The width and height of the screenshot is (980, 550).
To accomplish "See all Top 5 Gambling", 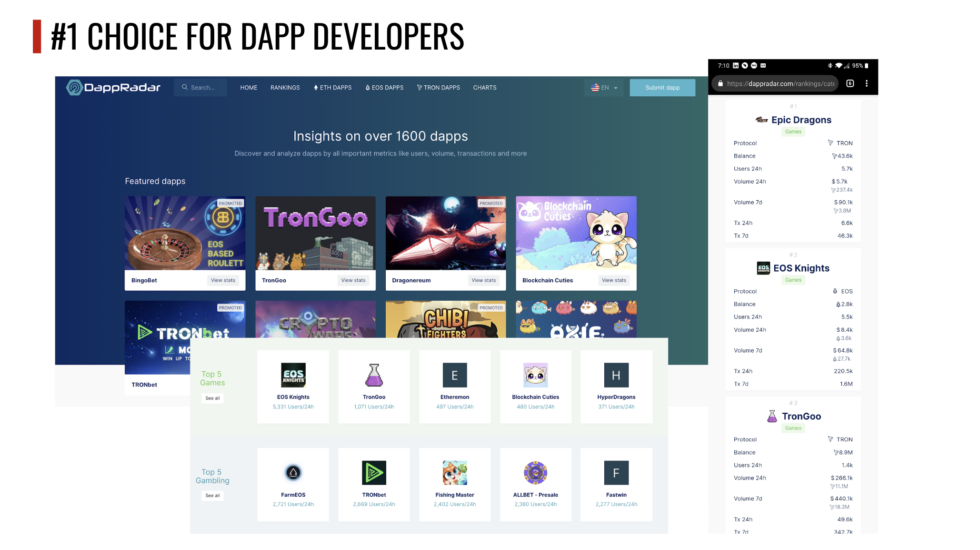I will click(x=212, y=496).
